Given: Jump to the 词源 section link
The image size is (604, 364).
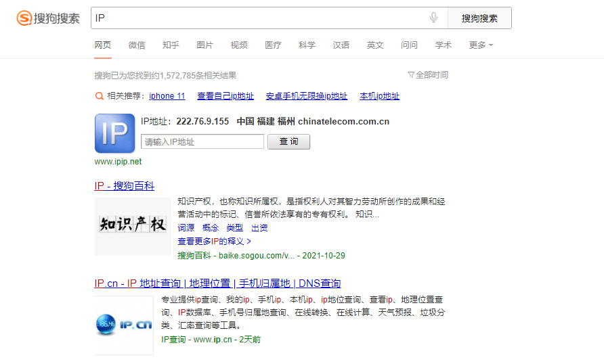Looking at the screenshot, I should click(186, 228).
